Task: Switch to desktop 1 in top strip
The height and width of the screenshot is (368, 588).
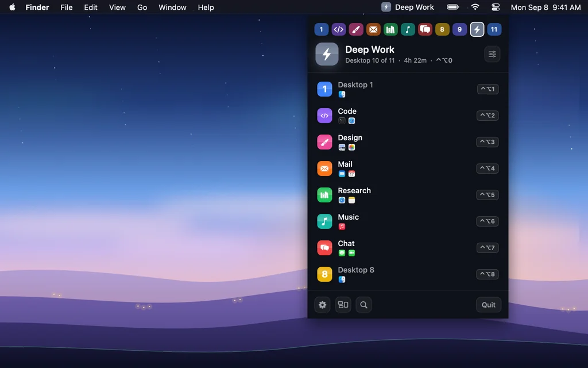Action: click(x=322, y=29)
